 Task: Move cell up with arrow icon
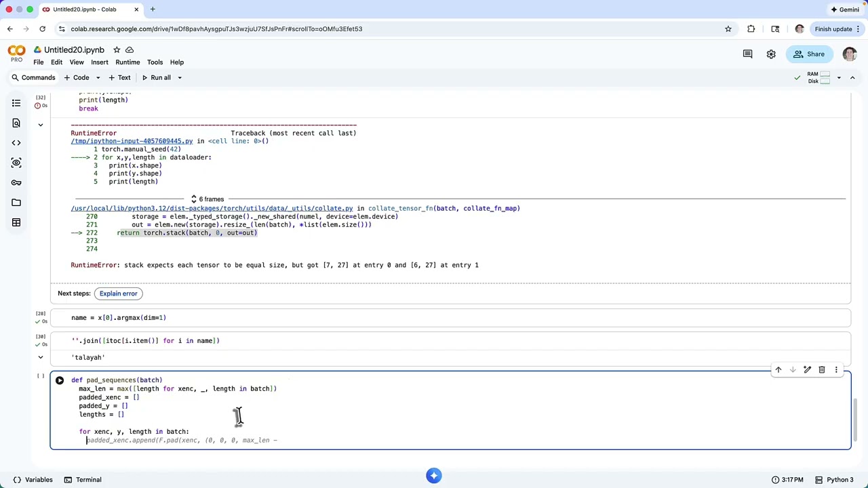pos(778,370)
